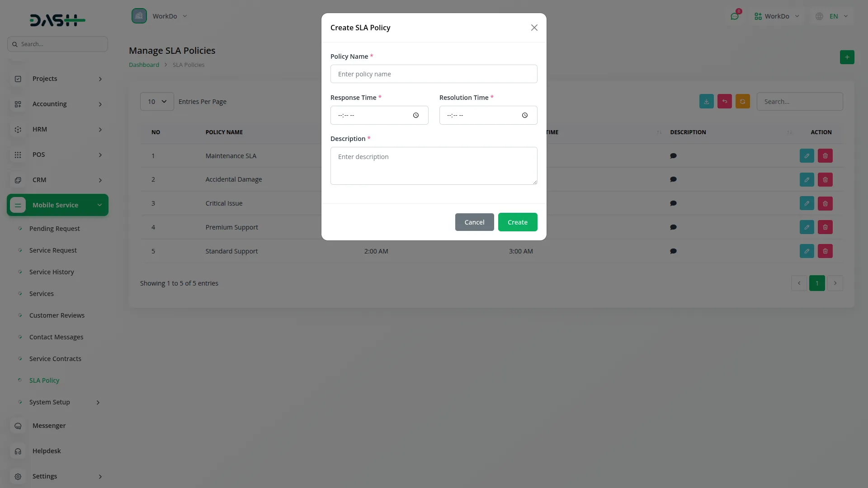Navigate to the Helpdesk section
Screen dimensions: 868x488
(47, 450)
